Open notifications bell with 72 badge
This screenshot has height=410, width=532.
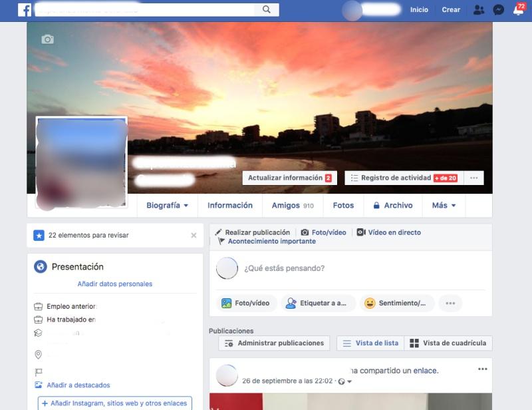(x=517, y=10)
